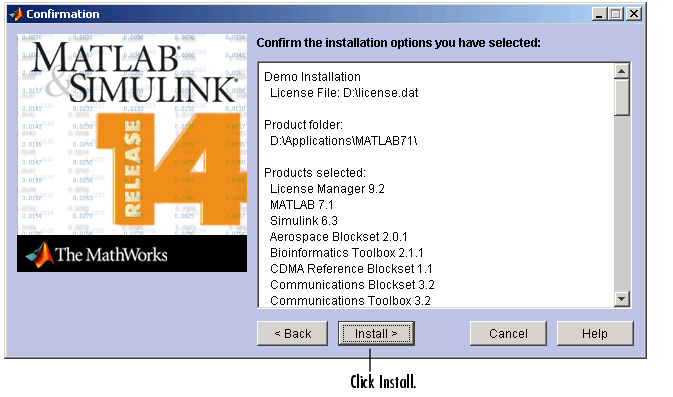Click the MATLAB icon in the title bar

click(16, 14)
